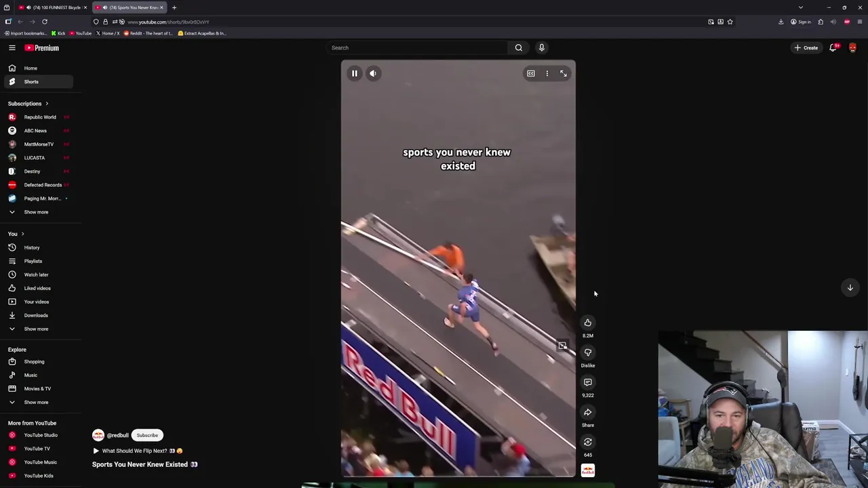Open a new browser tab
The height and width of the screenshot is (488, 868).
pos(174,7)
